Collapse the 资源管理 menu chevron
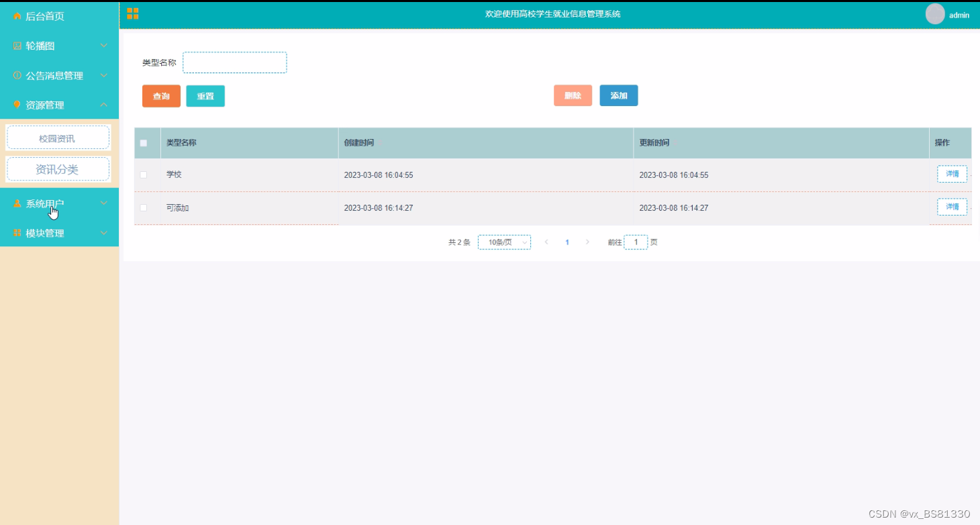Image resolution: width=980 pixels, height=525 pixels. (103, 105)
